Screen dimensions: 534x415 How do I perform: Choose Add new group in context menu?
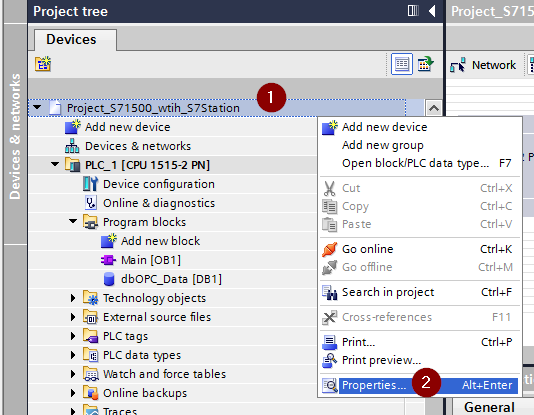click(x=420, y=145)
